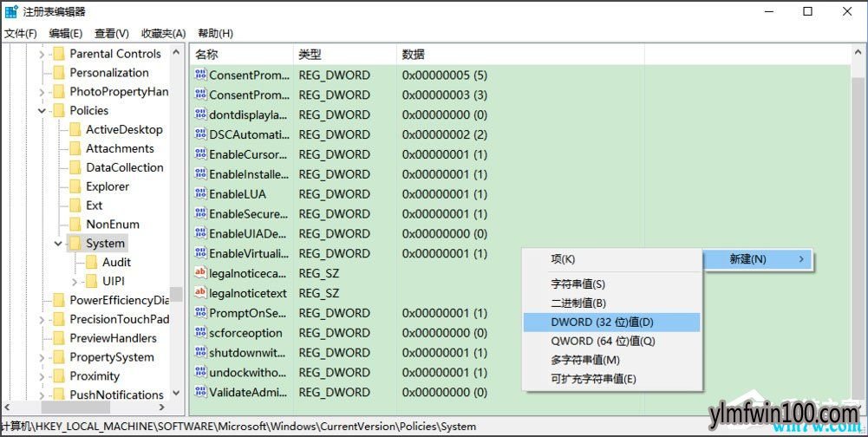Image resolution: width=868 pixels, height=437 pixels.
Task: Click the legalnoticeca... string value icon
Action: [200, 273]
